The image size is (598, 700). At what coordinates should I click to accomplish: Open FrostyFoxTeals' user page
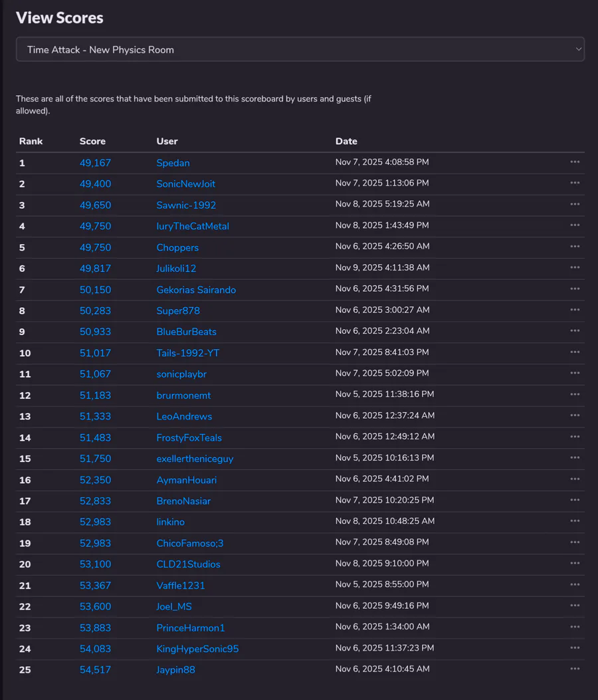click(189, 438)
